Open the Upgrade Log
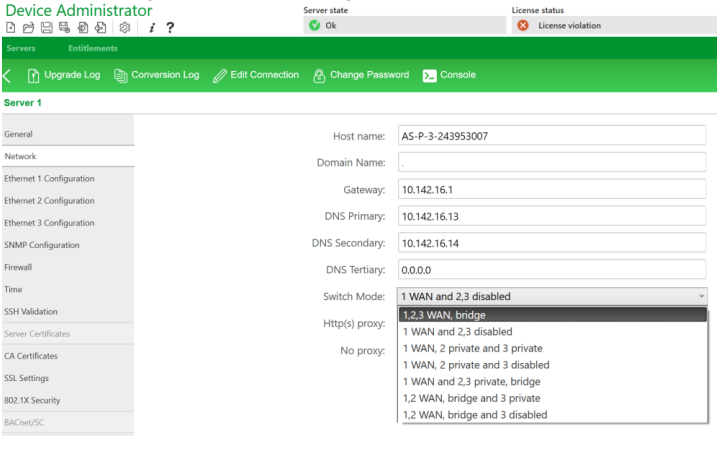The height and width of the screenshot is (454, 725). tap(64, 75)
